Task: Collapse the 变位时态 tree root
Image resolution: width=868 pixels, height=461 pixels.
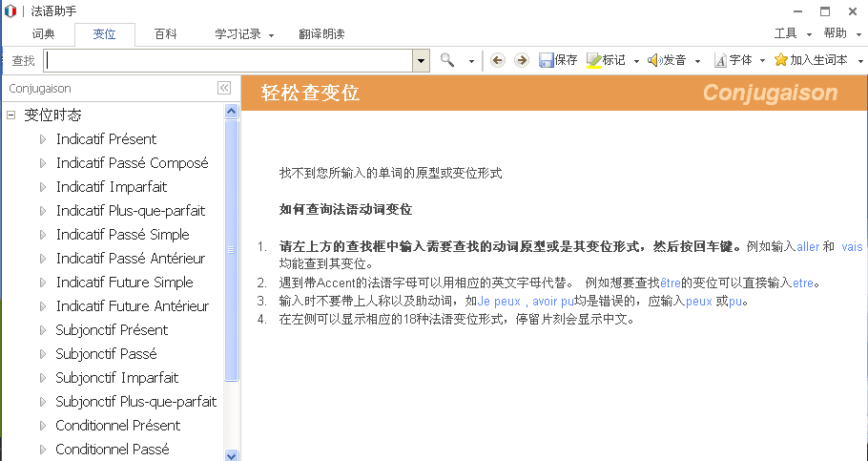Action: [x=11, y=115]
